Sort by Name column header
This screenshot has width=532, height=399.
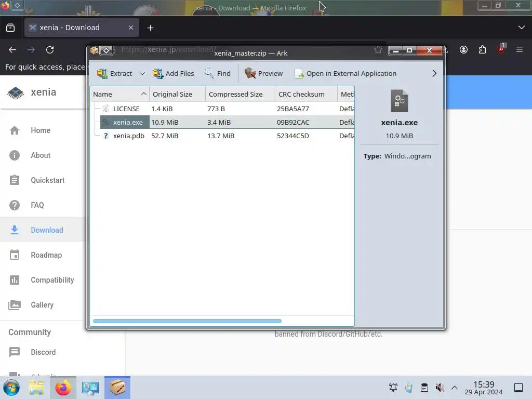119,95
